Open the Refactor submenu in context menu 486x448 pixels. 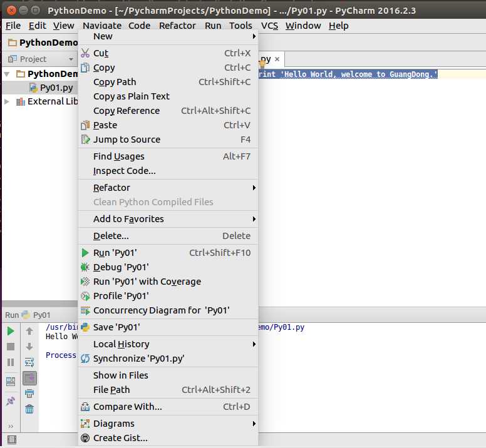point(168,188)
